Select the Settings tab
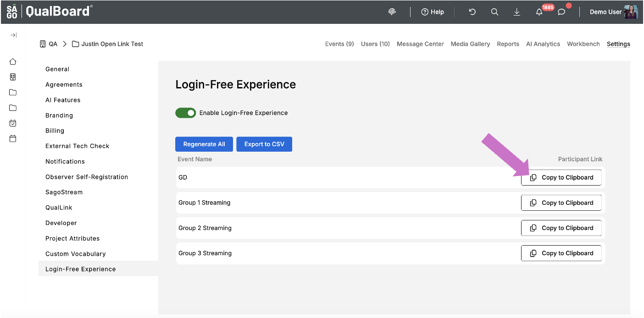This screenshot has width=644, height=318. pyautogui.click(x=618, y=44)
